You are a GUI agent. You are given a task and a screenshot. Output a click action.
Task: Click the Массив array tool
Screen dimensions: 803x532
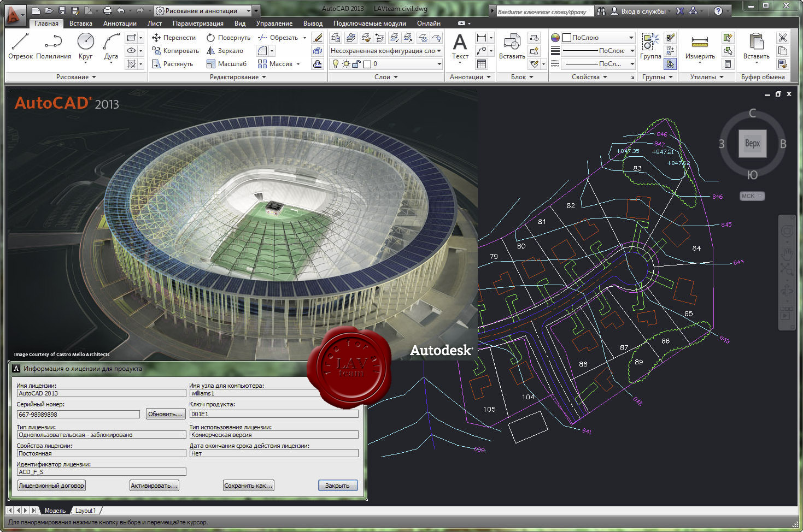click(275, 64)
